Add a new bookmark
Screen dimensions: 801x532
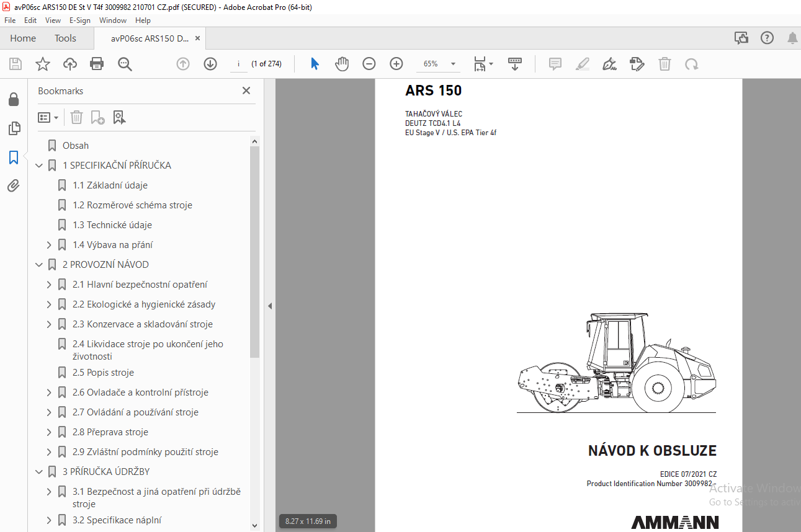click(97, 117)
